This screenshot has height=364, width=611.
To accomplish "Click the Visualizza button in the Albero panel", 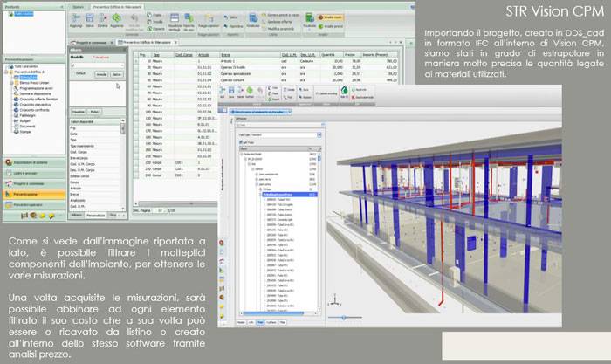I will (x=79, y=112).
